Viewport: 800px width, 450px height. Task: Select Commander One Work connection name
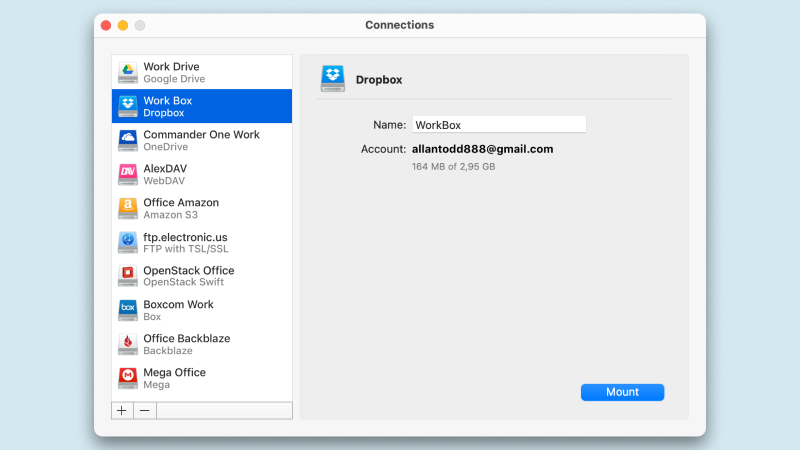tap(202, 135)
